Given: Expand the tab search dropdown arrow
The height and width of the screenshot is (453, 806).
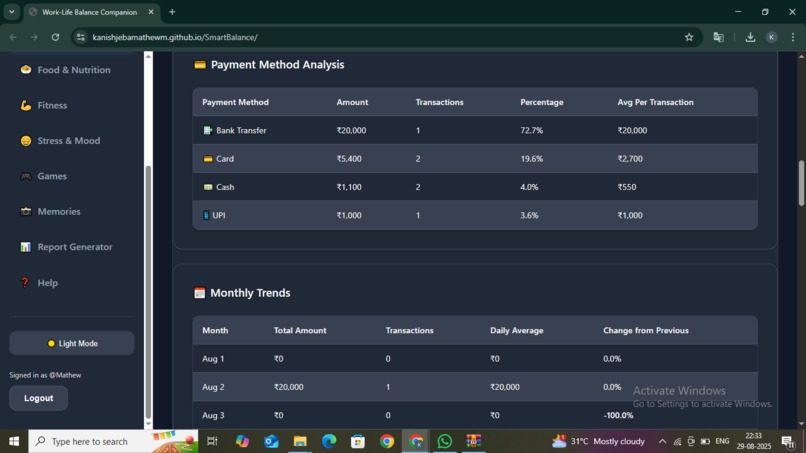Looking at the screenshot, I should click(11, 12).
